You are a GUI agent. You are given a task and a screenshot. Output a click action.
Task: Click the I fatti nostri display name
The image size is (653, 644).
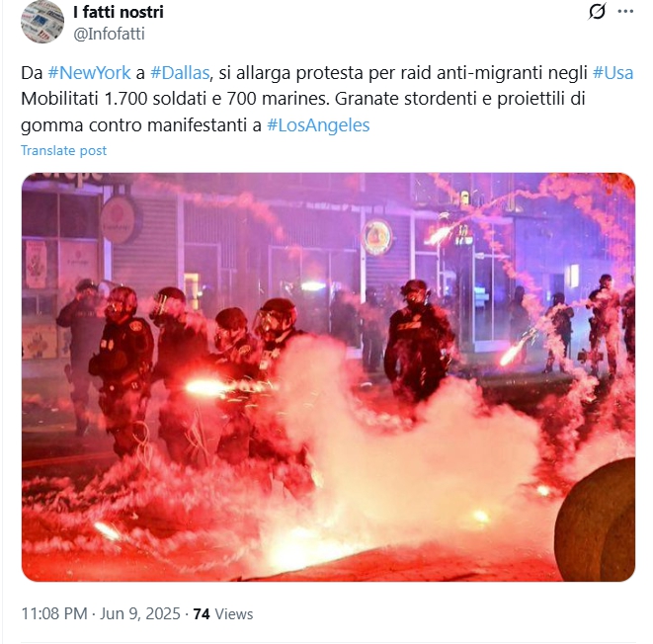pyautogui.click(x=119, y=12)
